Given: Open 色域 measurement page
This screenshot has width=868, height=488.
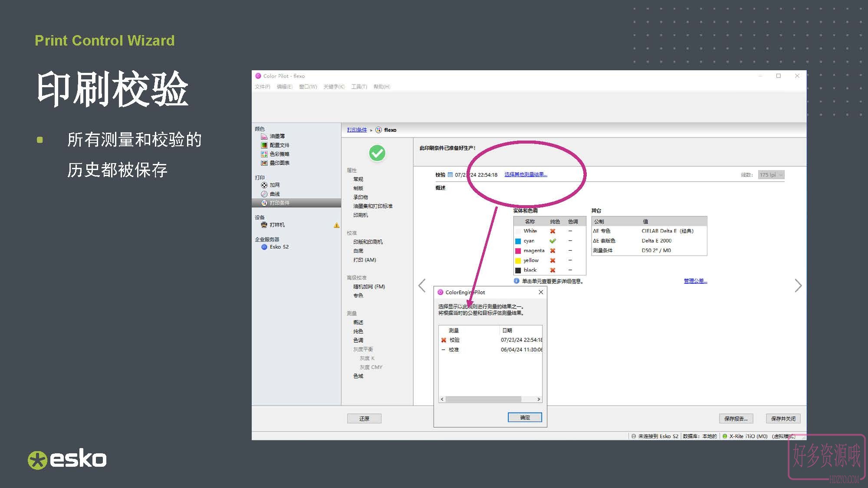Looking at the screenshot, I should click(358, 376).
